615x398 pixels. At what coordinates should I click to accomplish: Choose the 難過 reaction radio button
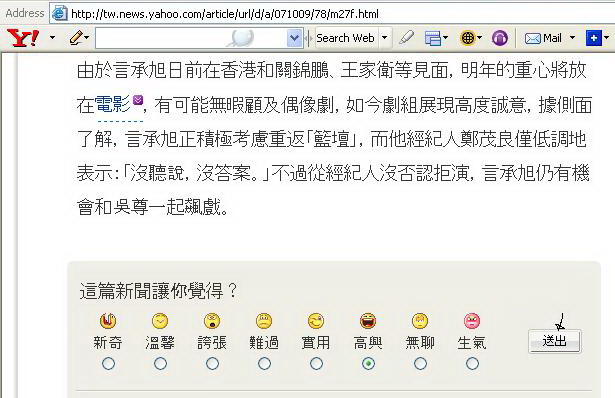pyautogui.click(x=264, y=363)
